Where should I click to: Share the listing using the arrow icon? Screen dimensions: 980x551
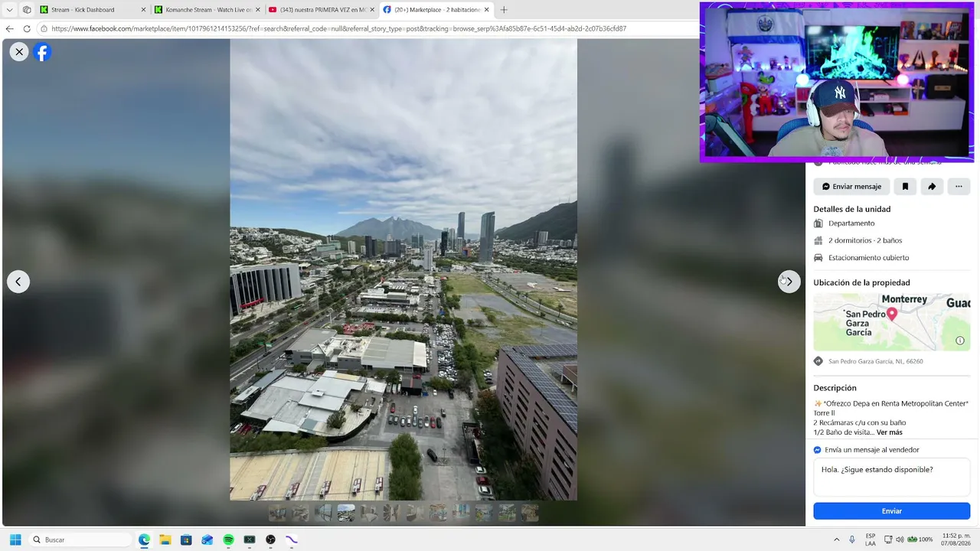pos(932,187)
